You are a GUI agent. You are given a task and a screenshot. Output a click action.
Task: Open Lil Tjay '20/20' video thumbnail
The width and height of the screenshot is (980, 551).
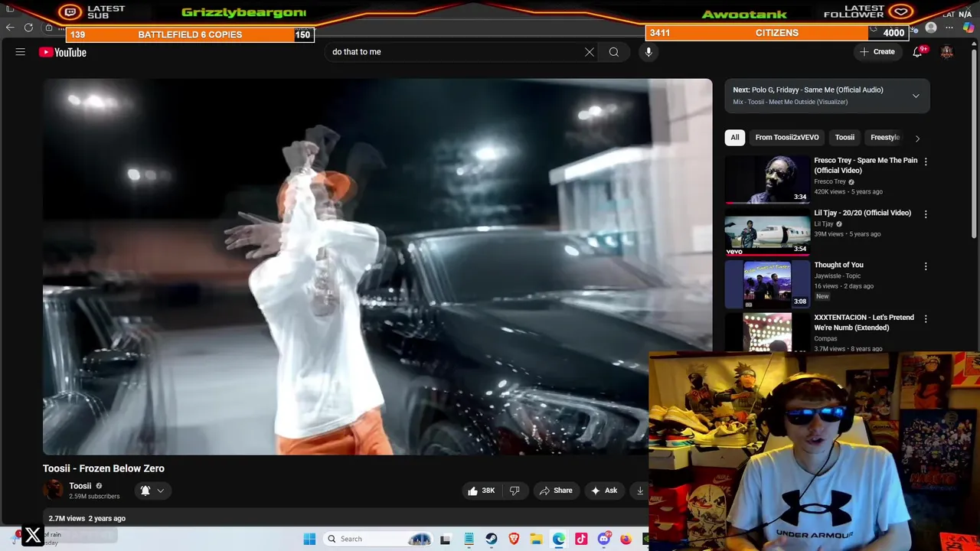767,233
